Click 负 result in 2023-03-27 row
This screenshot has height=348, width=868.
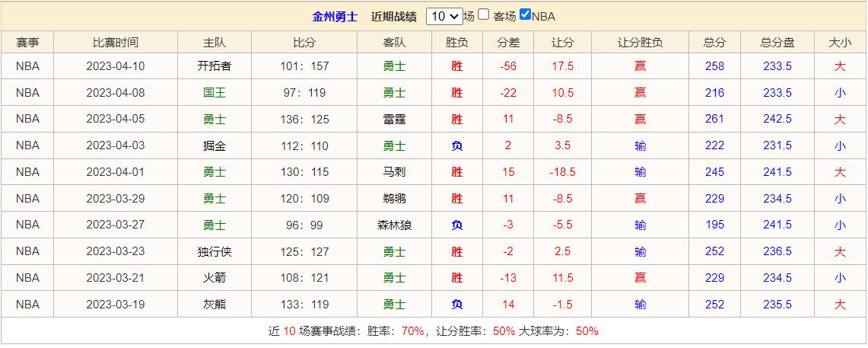(x=456, y=225)
